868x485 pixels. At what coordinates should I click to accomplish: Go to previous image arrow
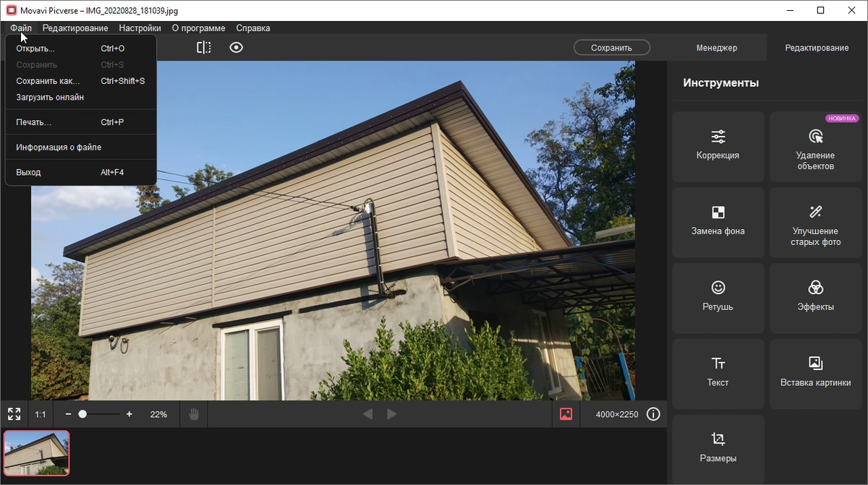[x=367, y=414]
